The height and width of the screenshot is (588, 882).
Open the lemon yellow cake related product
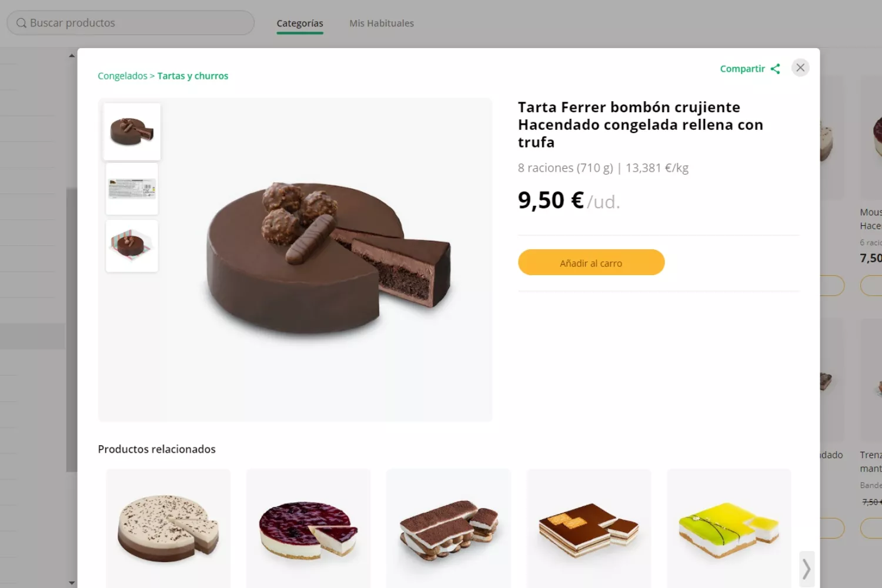pyautogui.click(x=729, y=528)
